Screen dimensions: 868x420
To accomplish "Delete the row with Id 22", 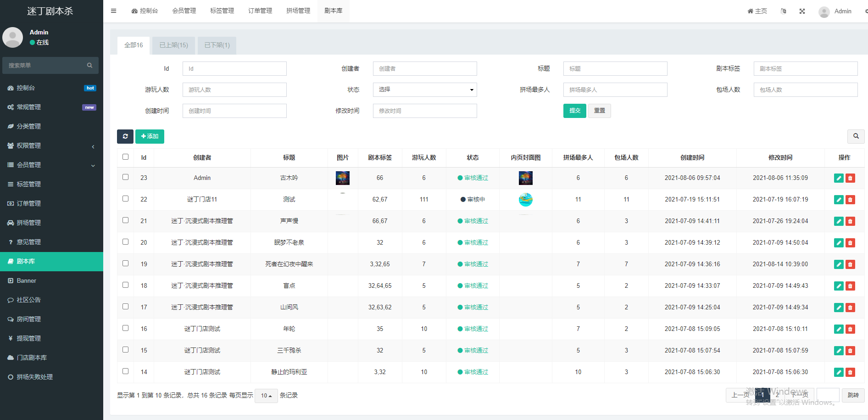I will pyautogui.click(x=850, y=200).
